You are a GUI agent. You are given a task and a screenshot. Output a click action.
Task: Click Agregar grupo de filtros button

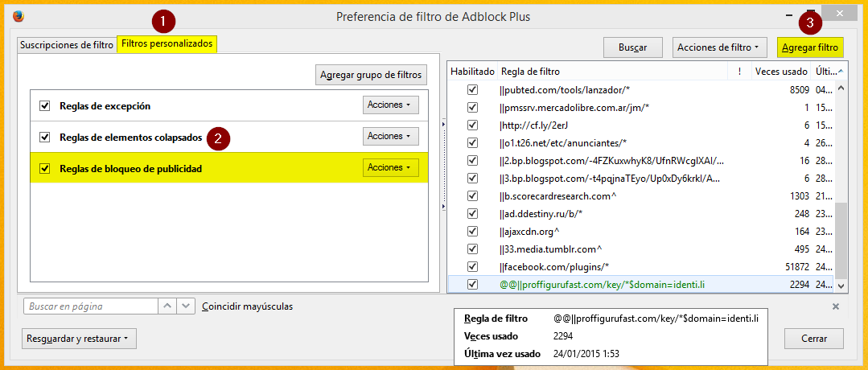click(372, 75)
